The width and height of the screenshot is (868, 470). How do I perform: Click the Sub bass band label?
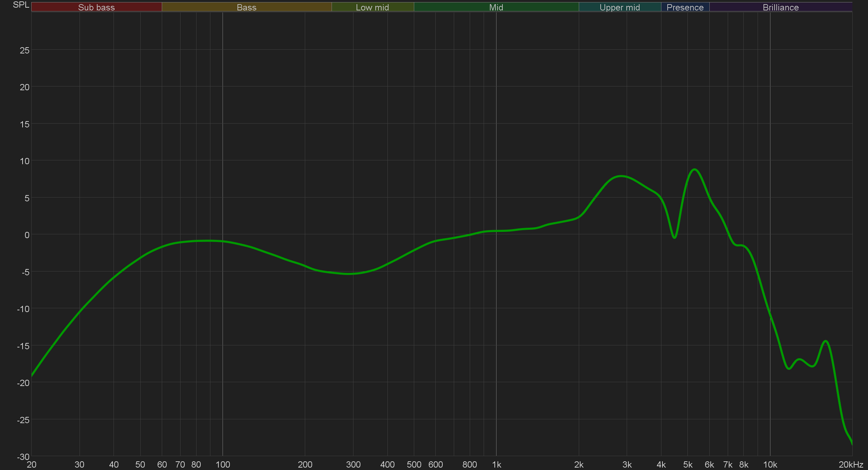pyautogui.click(x=96, y=7)
